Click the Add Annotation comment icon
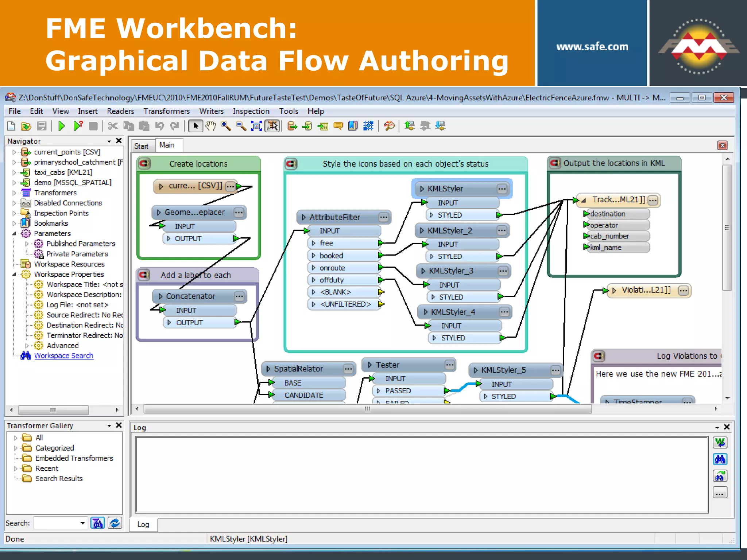 (x=338, y=126)
